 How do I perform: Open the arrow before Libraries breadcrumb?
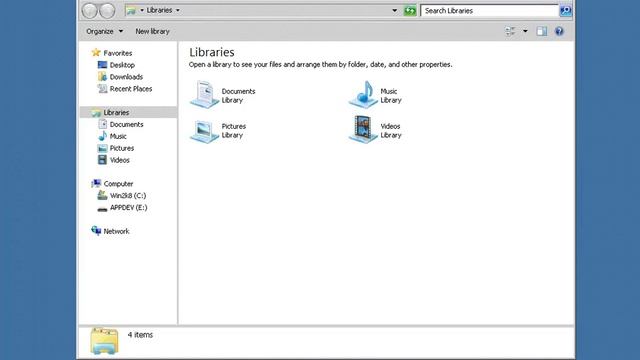click(142, 10)
